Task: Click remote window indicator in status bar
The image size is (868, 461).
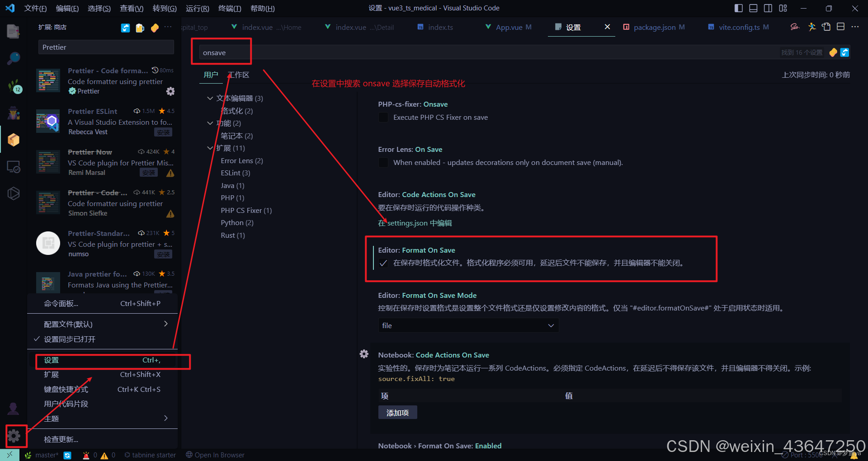Action: pos(9,455)
